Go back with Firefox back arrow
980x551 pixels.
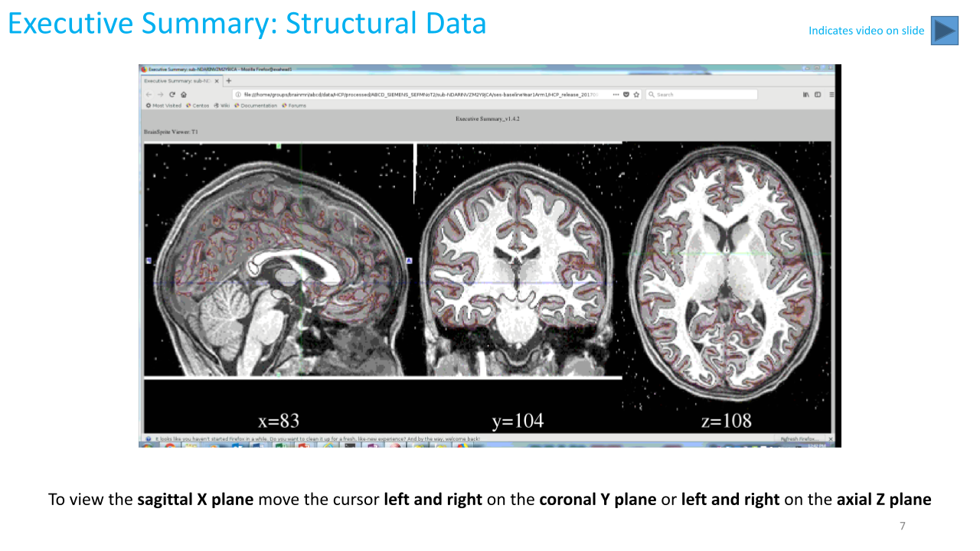149,94
